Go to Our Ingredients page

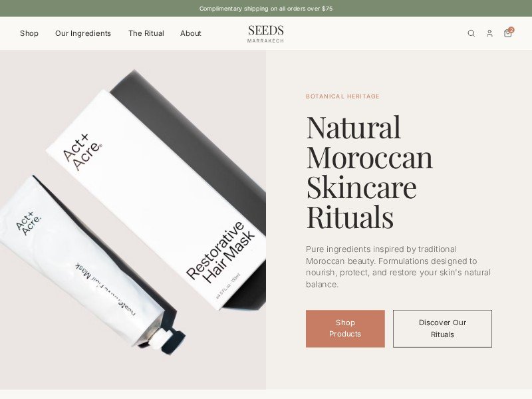click(83, 33)
